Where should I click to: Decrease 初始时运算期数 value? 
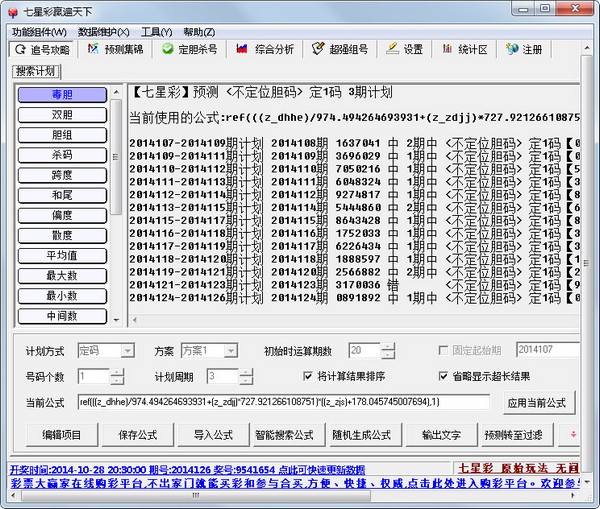[x=388, y=354]
